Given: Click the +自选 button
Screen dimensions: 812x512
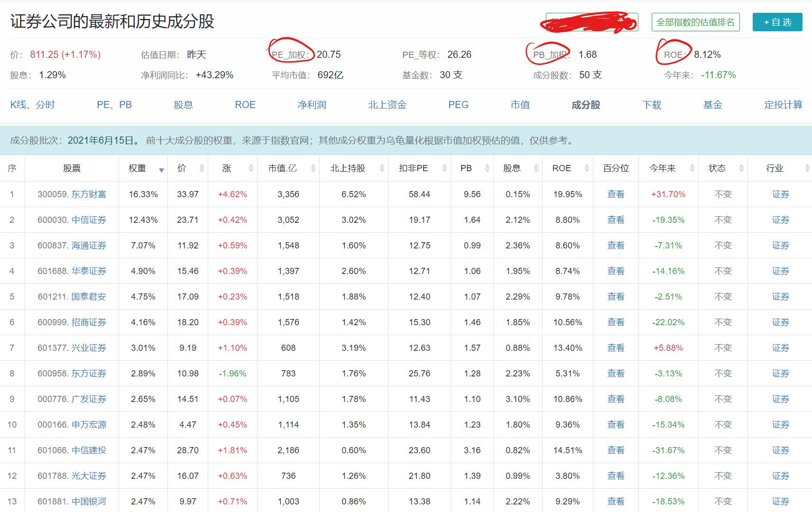Looking at the screenshot, I should pos(777,22).
